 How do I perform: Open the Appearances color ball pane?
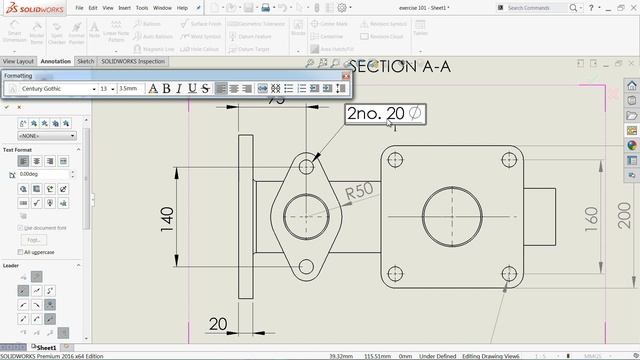pos(631,145)
